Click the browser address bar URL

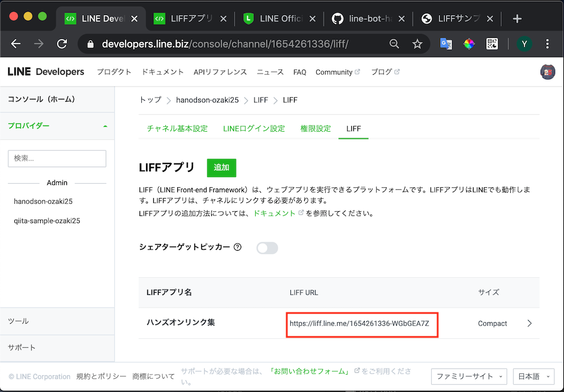[x=225, y=44]
